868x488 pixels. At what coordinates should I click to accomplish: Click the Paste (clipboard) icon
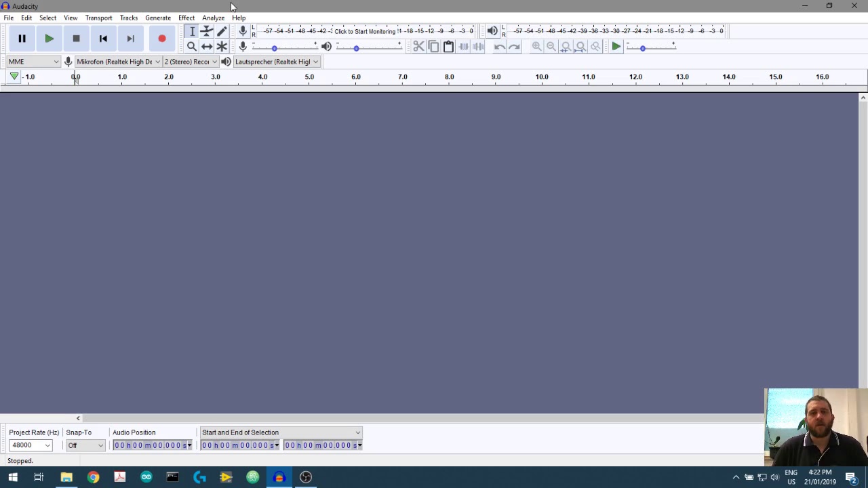pos(448,46)
